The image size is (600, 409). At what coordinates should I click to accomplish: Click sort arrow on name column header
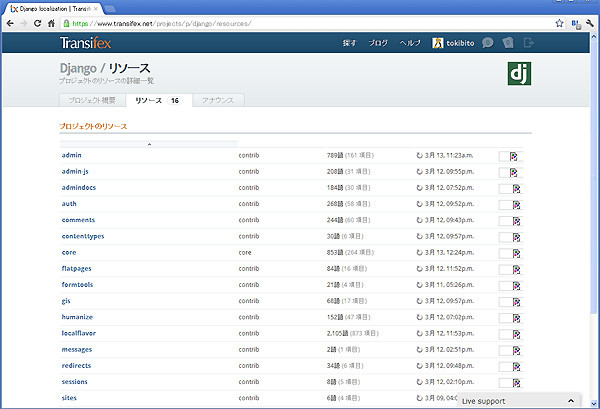pyautogui.click(x=149, y=144)
